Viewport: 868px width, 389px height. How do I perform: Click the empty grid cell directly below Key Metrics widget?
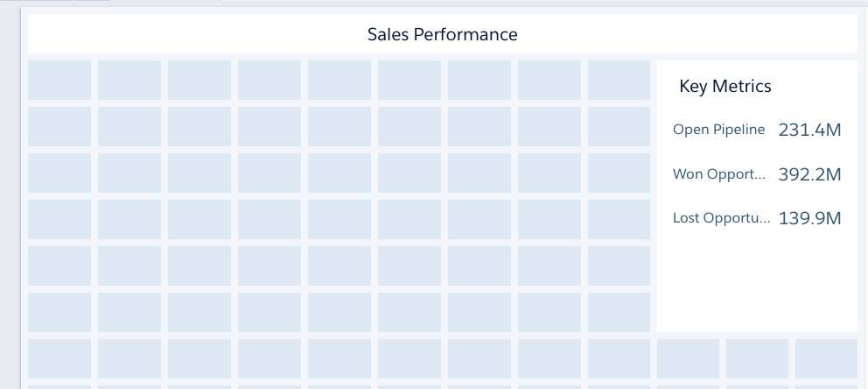688,359
